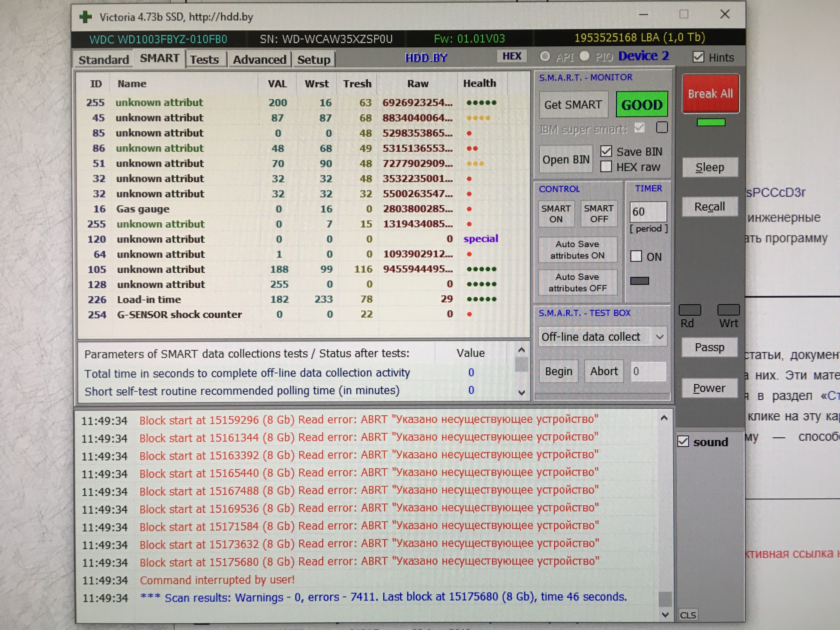840x630 pixels.
Task: Click the Rd indicator box
Action: [690, 310]
